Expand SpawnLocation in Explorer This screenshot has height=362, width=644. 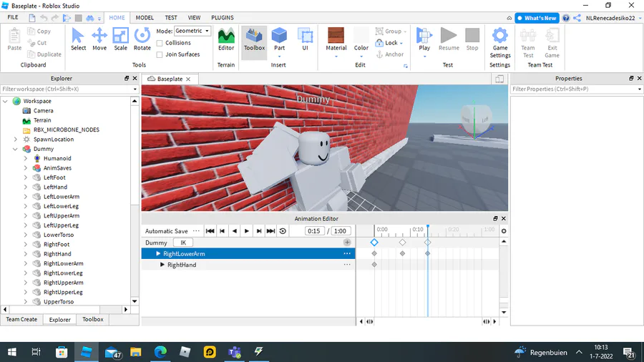pos(15,140)
